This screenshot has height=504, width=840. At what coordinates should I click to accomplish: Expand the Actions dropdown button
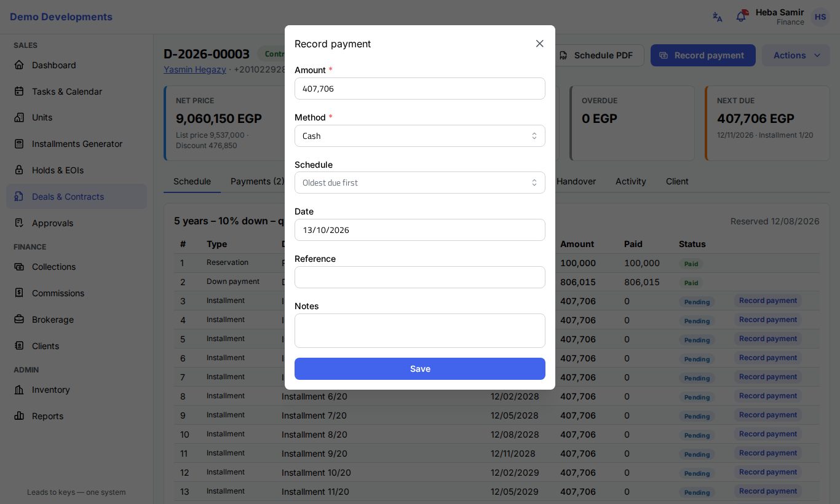(796, 55)
